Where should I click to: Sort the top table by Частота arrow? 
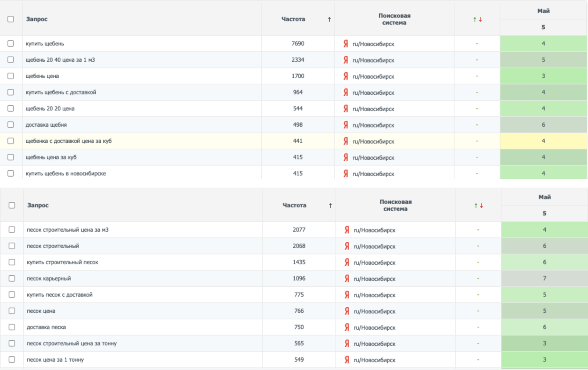point(329,20)
